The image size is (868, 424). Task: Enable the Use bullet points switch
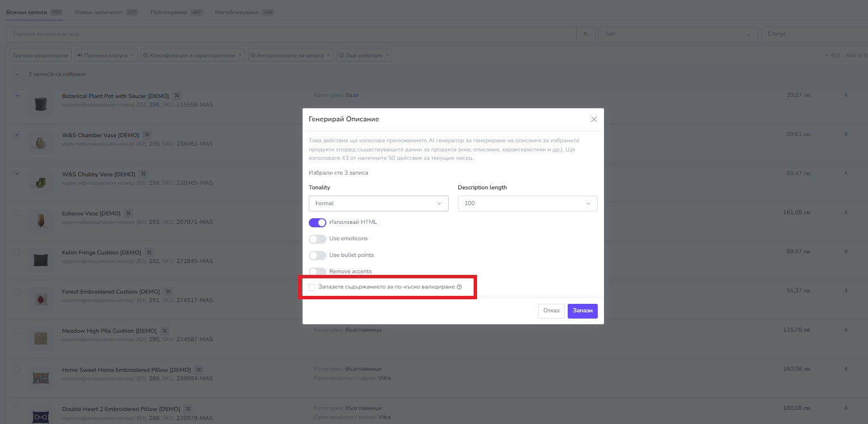pos(317,255)
